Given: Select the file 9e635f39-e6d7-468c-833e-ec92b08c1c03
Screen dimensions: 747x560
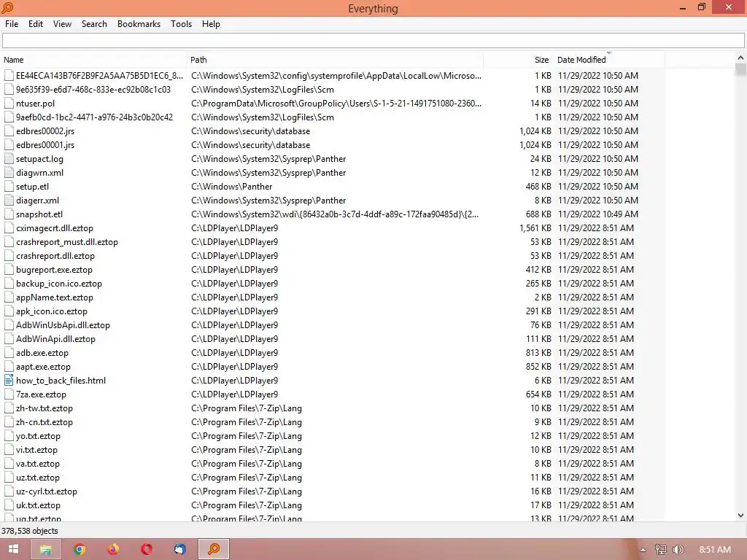Looking at the screenshot, I should click(93, 90).
